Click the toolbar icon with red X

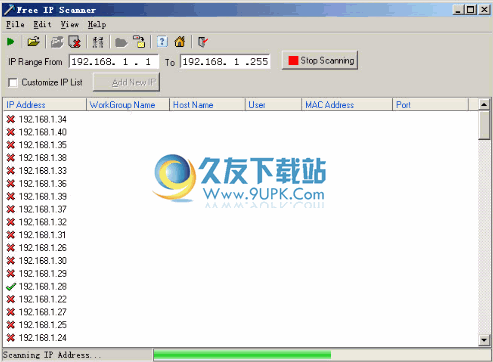click(x=75, y=42)
